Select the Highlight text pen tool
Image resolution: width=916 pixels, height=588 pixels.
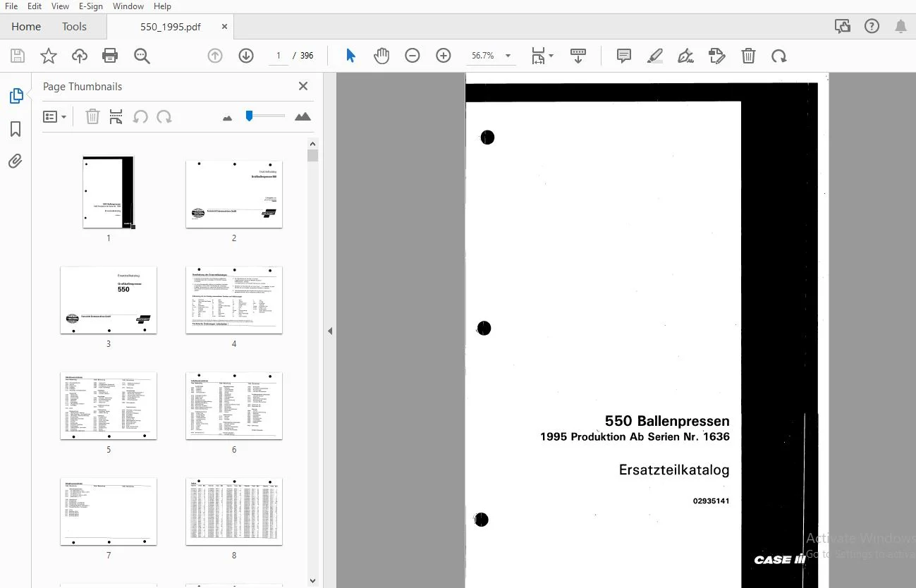coord(655,56)
